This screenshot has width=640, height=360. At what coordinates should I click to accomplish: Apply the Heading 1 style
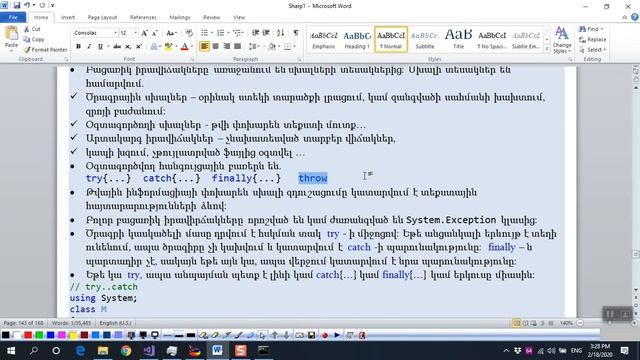357,40
